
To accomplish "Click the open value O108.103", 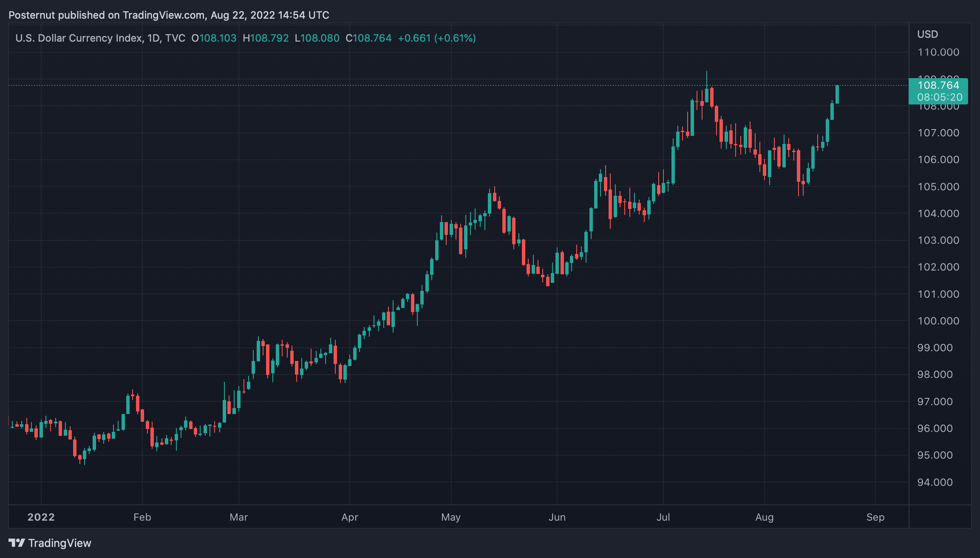I will 214,38.
